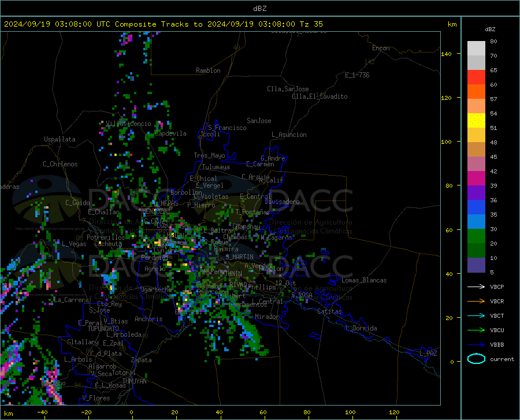
Task: Click the 140 tick on right km axis
Action: (446, 54)
